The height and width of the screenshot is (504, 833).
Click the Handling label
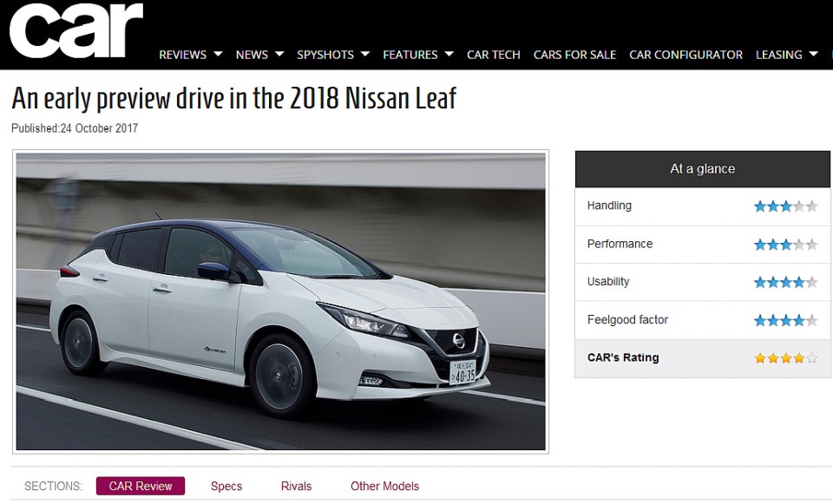(x=609, y=206)
